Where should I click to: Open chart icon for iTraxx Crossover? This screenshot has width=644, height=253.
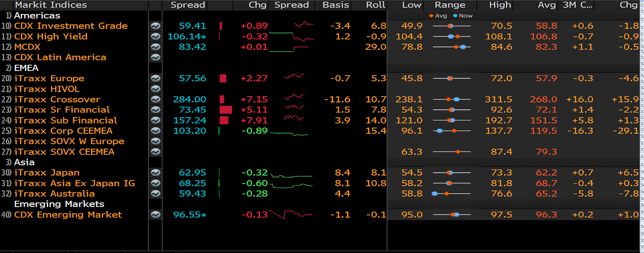click(x=155, y=99)
